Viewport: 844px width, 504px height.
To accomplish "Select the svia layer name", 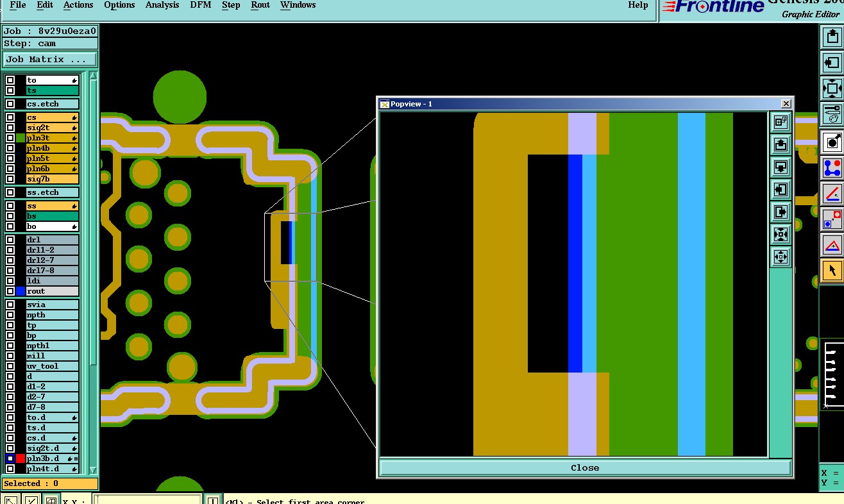I will pos(53,305).
